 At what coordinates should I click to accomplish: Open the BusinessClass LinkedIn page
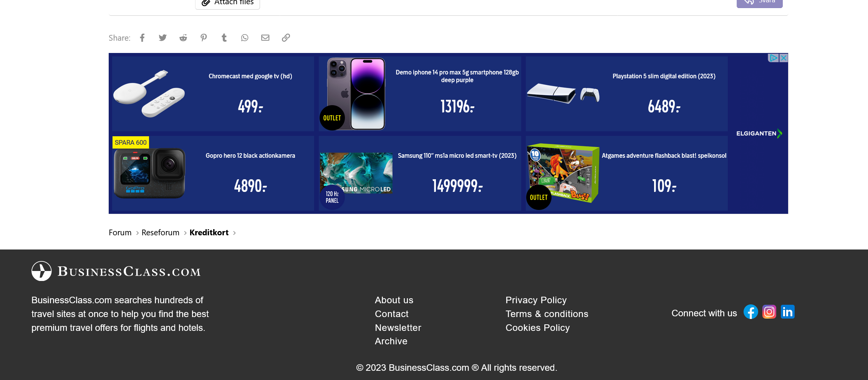pos(787,312)
